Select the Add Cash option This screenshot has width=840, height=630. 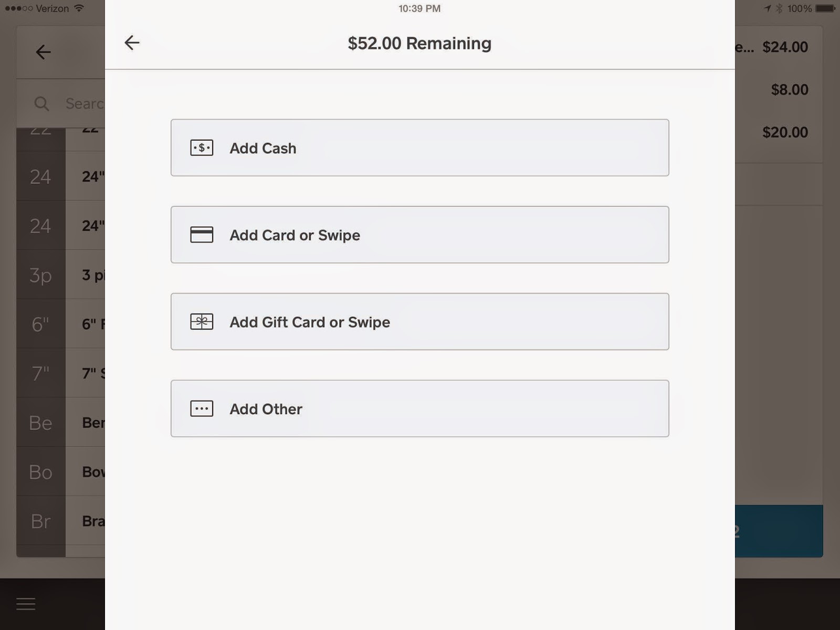(x=419, y=148)
